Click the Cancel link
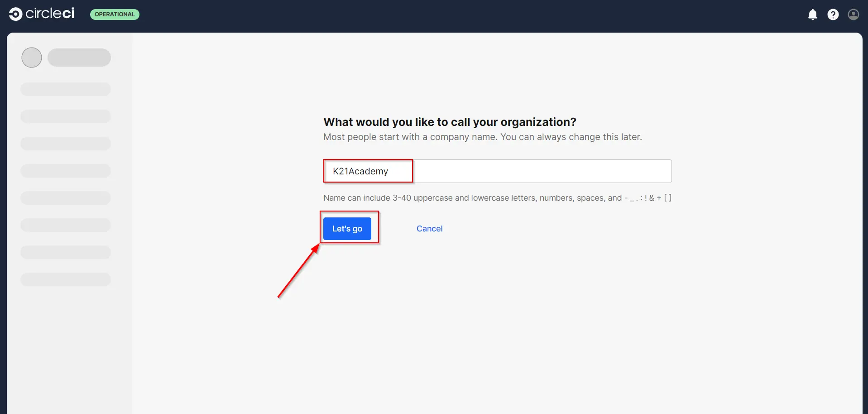Image resolution: width=868 pixels, height=414 pixels. [429, 229]
